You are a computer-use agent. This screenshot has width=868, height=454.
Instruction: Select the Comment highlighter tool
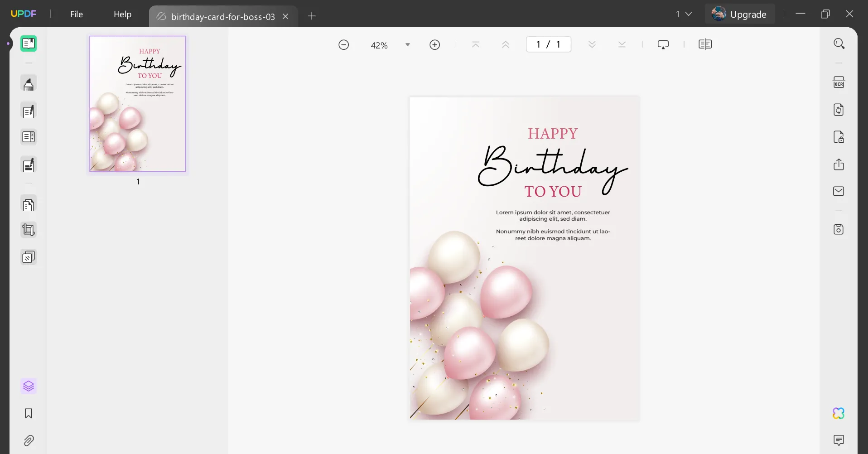(x=29, y=84)
